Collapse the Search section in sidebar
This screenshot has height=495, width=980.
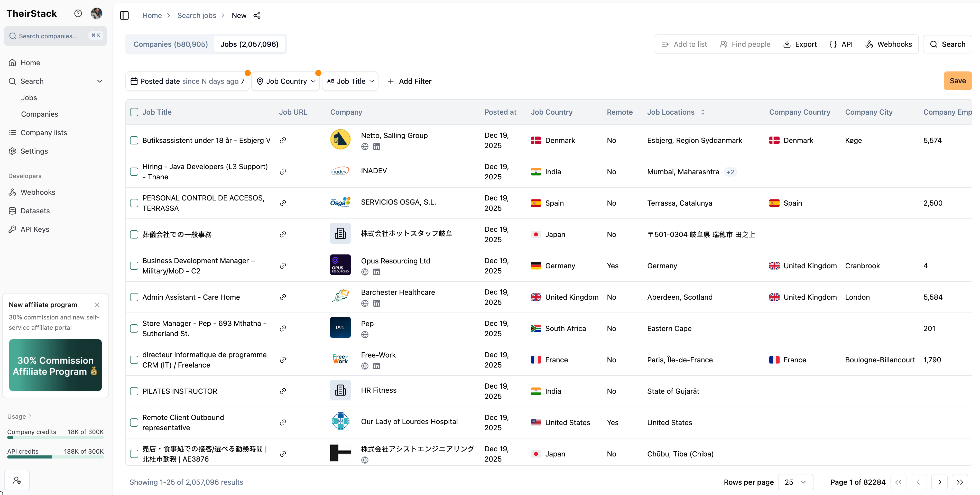(100, 81)
